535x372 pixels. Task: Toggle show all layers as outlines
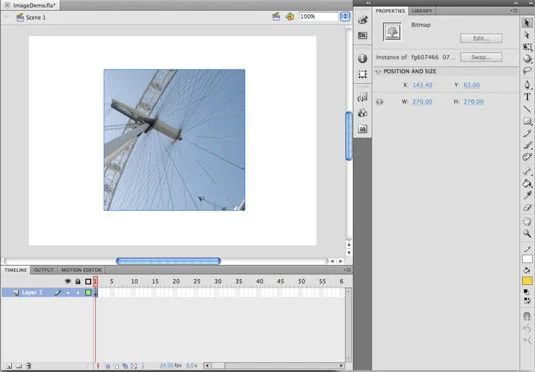click(x=88, y=281)
